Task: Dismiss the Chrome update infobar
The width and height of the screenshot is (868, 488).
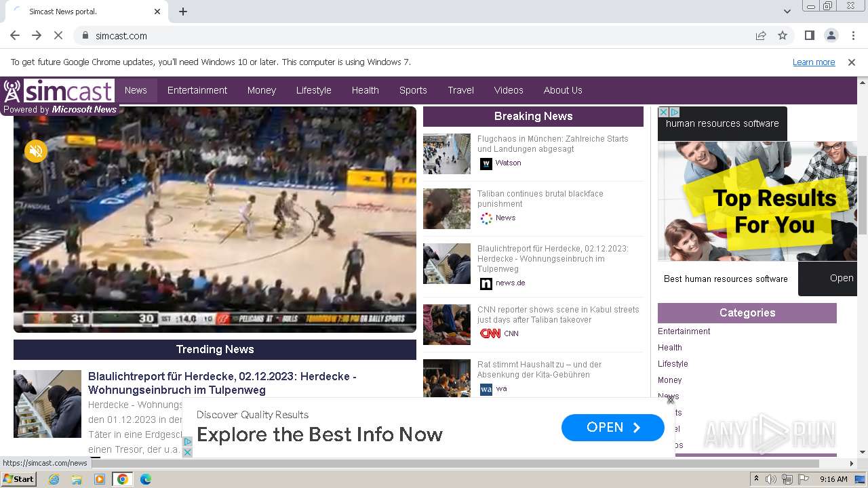Action: click(x=852, y=62)
